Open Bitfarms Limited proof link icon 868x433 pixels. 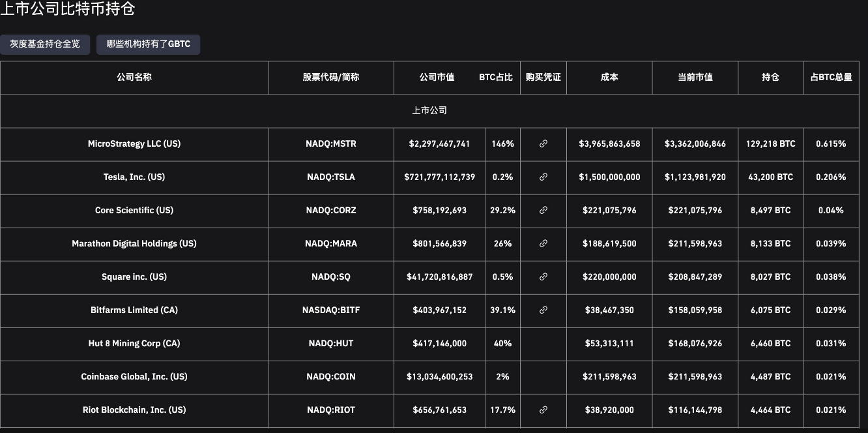[543, 310]
